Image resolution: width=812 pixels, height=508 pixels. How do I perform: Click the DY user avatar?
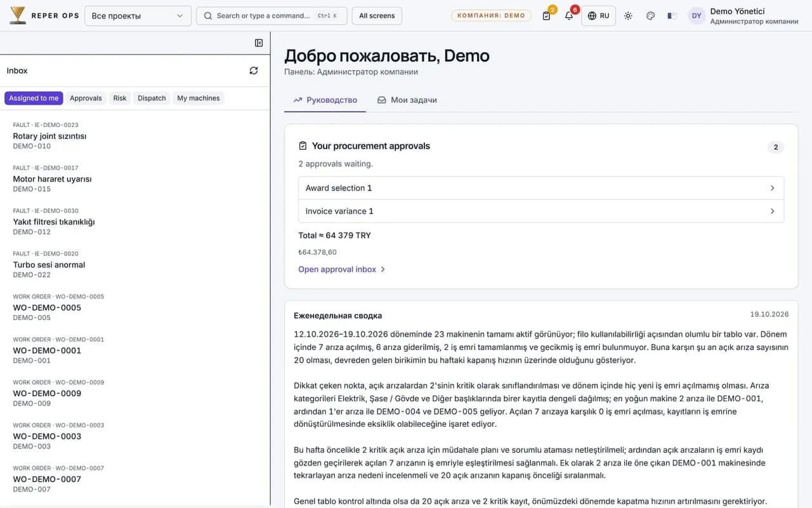click(697, 16)
